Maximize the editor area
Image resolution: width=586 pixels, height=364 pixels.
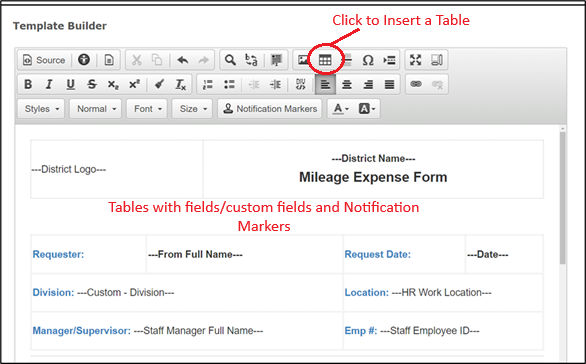[x=416, y=60]
